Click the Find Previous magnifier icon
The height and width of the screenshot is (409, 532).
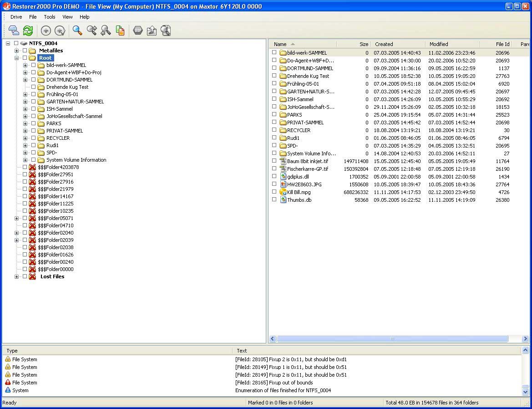(x=106, y=31)
